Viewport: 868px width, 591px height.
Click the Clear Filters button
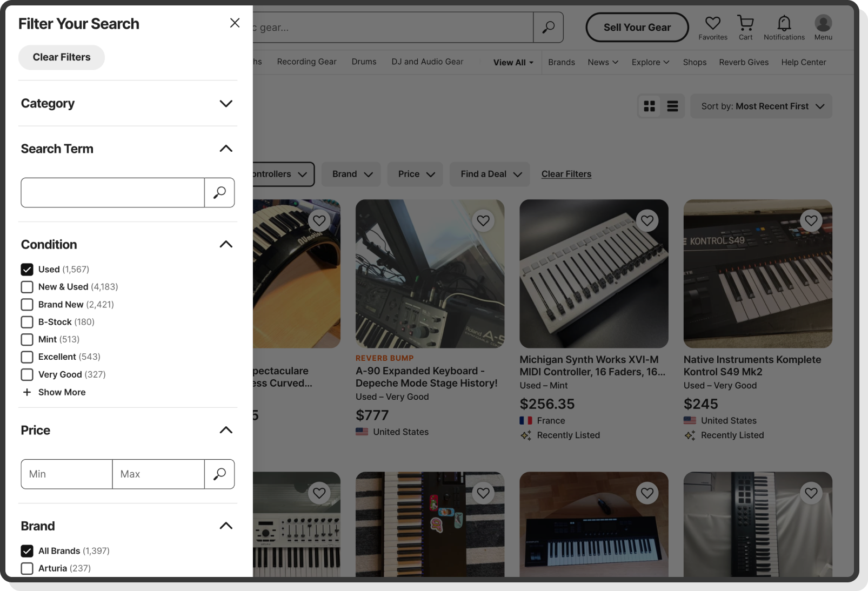coord(61,57)
